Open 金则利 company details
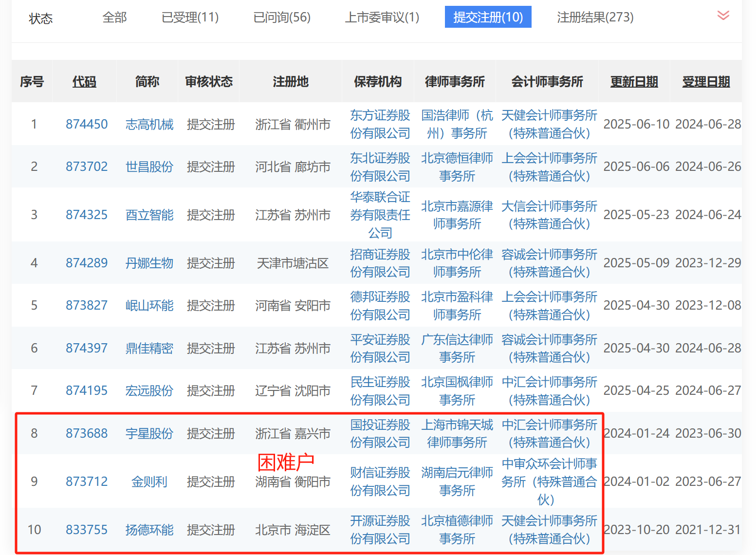This screenshot has height=555, width=756. coord(149,481)
